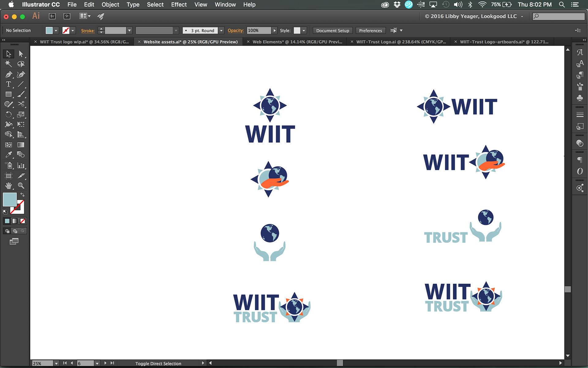588x368 pixels.
Task: Open the zoom level dropdown
Action: pyautogui.click(x=56, y=363)
